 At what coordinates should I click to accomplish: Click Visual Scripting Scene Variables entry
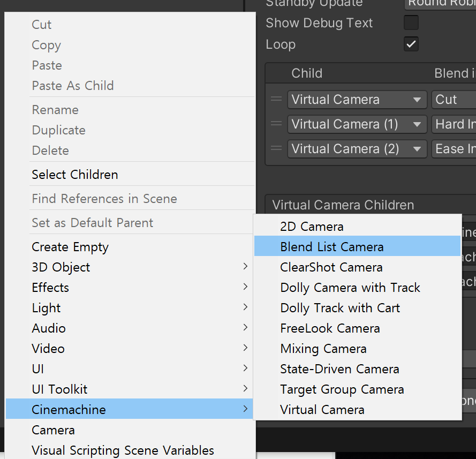[123, 450]
